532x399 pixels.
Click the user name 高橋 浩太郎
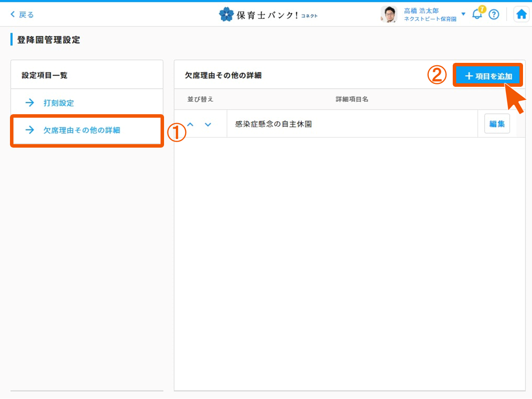421,10
